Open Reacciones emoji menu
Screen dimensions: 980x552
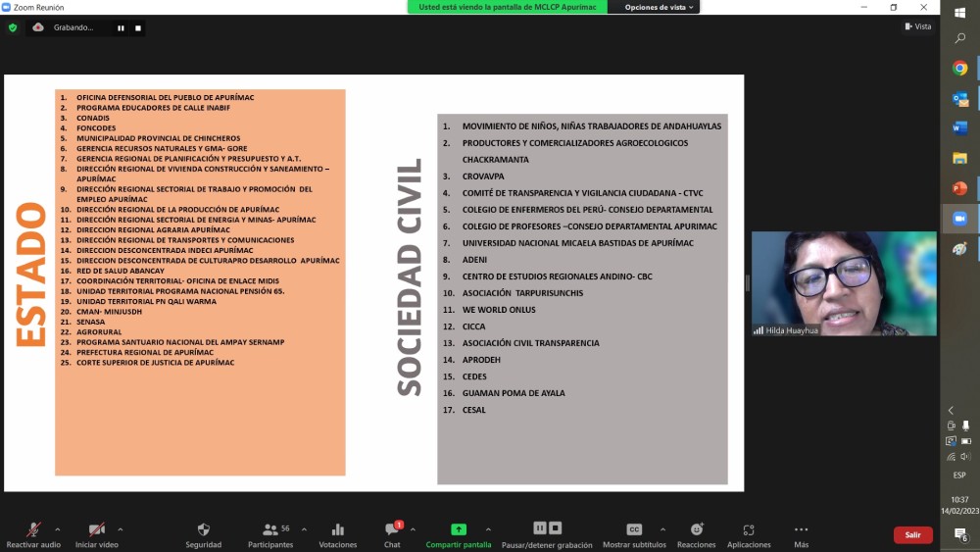coord(697,529)
